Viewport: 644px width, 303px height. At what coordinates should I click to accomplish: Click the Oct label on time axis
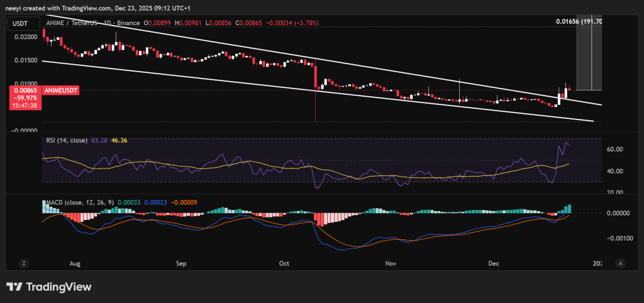[283, 263]
